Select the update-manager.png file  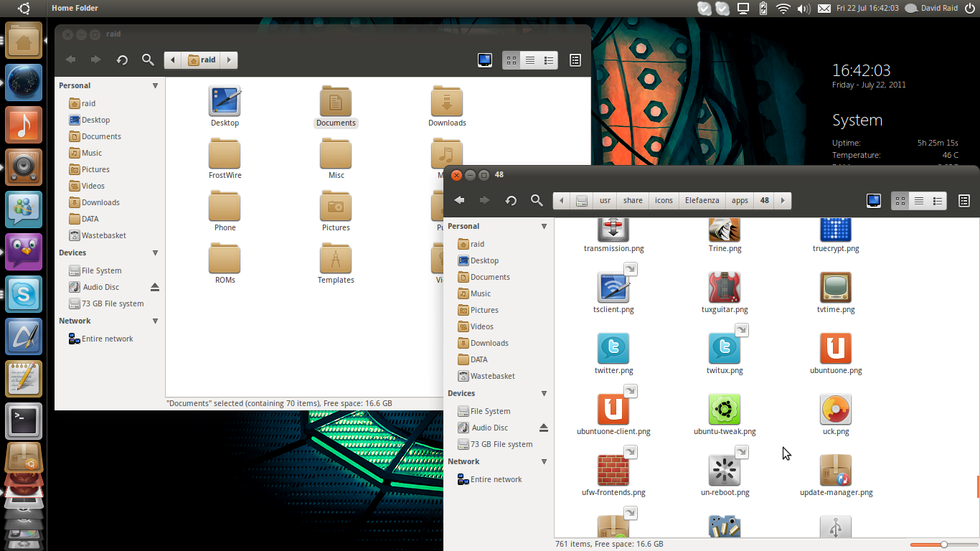point(836,476)
